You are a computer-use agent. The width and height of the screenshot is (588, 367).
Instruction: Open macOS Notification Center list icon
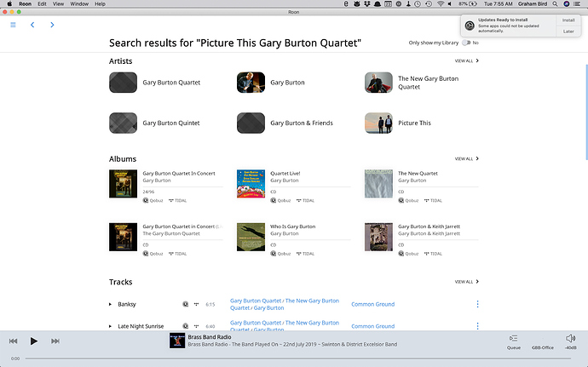click(x=577, y=3)
